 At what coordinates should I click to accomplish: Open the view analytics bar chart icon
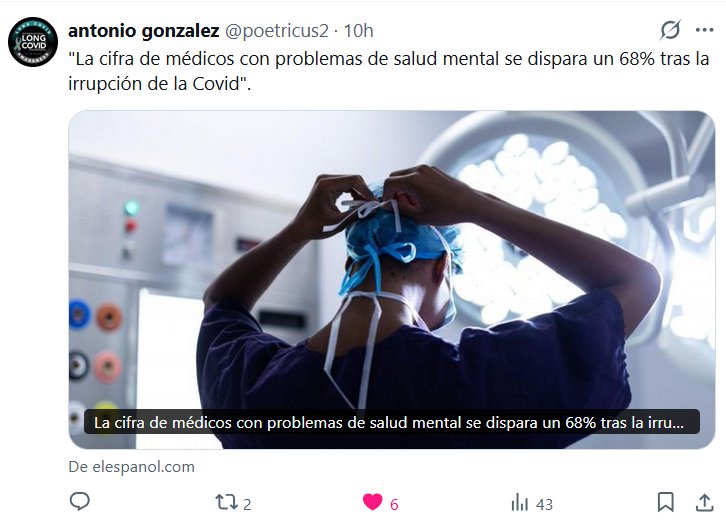click(519, 503)
